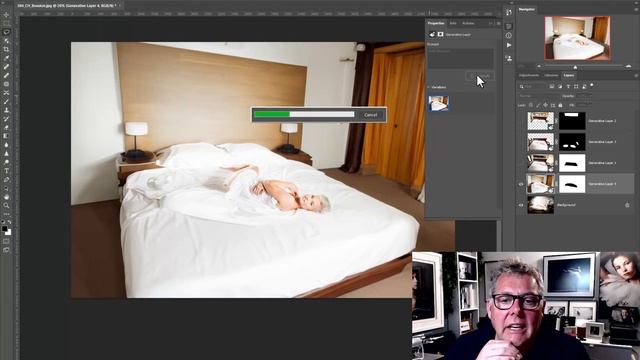
Task: Click the Lock All padlock icon
Action: pos(560,105)
